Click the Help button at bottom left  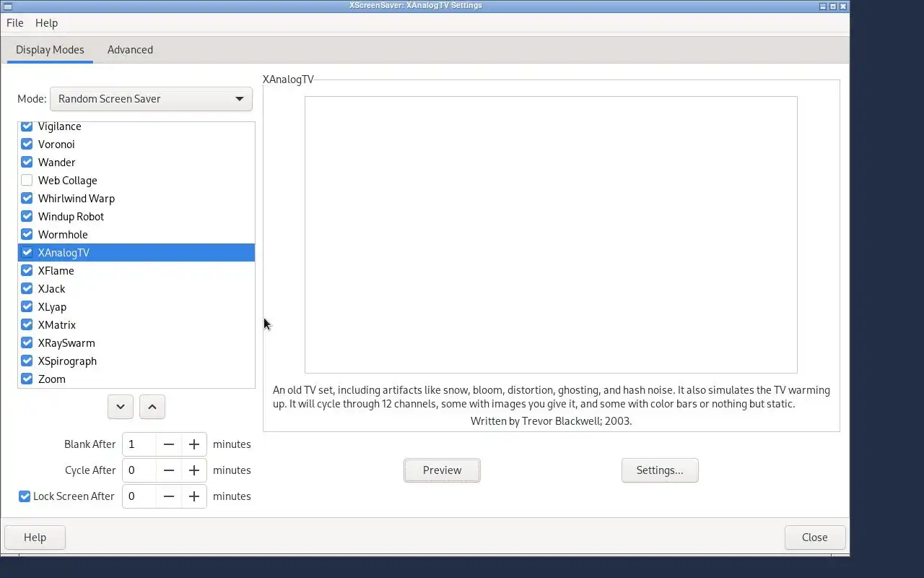(x=35, y=538)
